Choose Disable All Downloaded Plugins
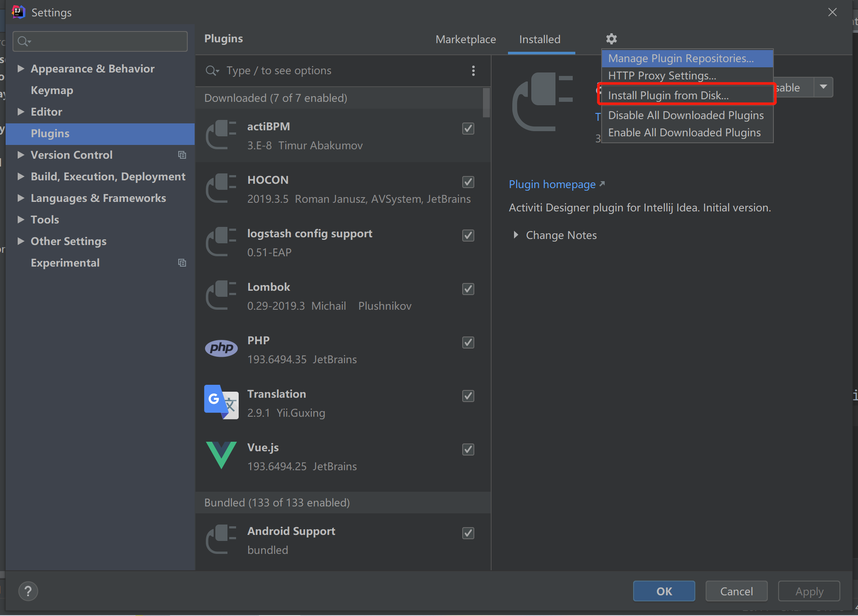Image resolution: width=858 pixels, height=616 pixels. pyautogui.click(x=687, y=115)
